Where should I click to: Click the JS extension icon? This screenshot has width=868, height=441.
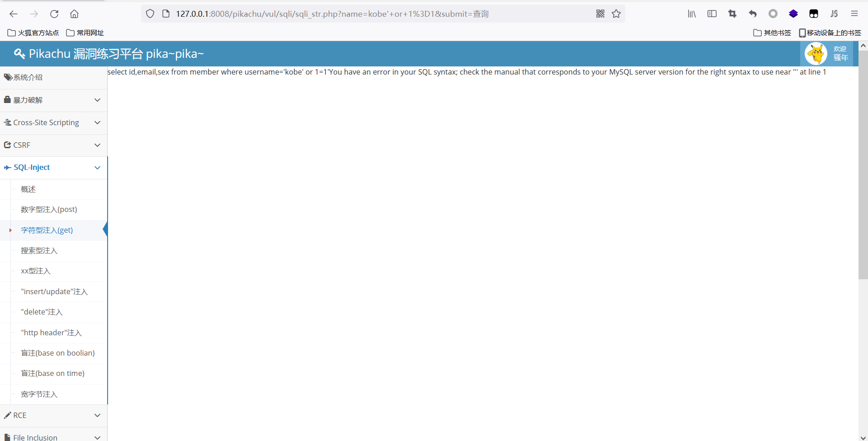[834, 14]
